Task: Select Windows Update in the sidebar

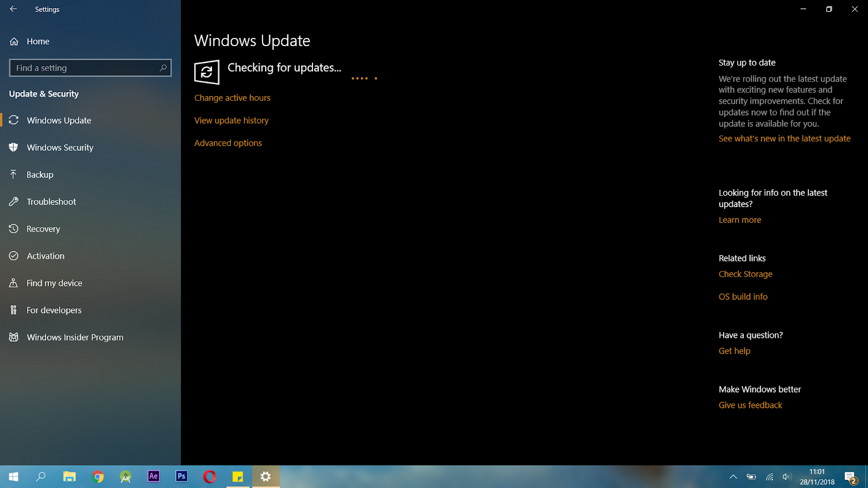Action: point(58,120)
